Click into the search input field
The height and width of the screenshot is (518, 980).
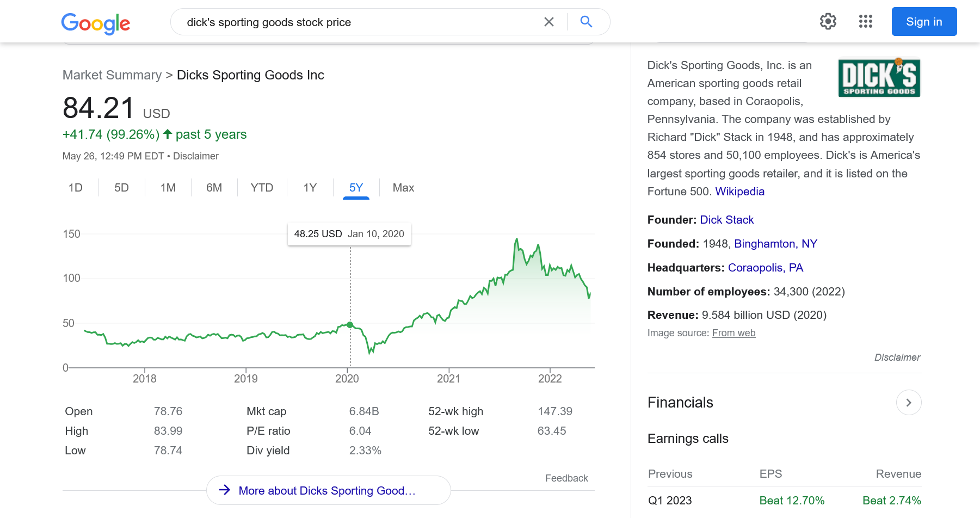tap(354, 22)
